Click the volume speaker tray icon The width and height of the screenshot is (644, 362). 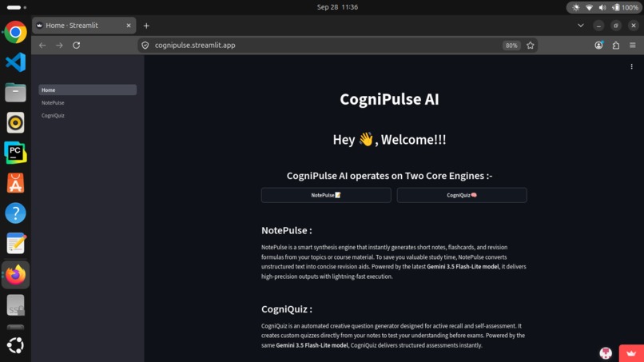(602, 7)
